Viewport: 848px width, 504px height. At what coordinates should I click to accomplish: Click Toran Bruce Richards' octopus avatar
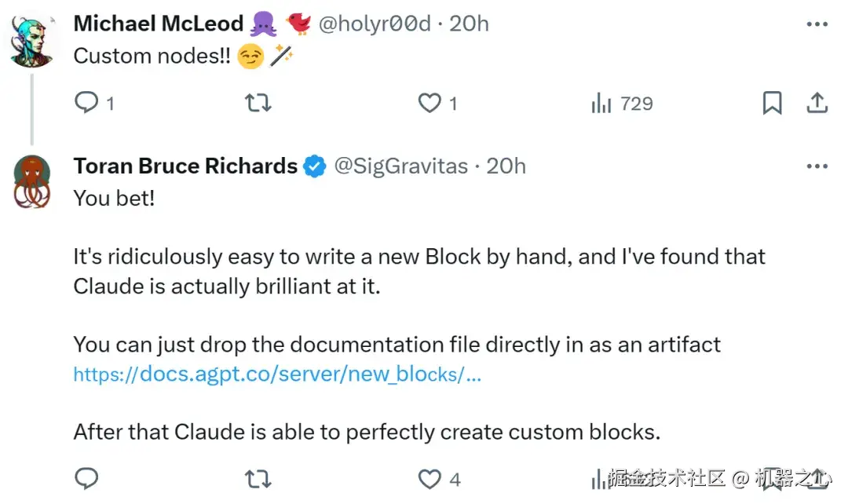(31, 182)
